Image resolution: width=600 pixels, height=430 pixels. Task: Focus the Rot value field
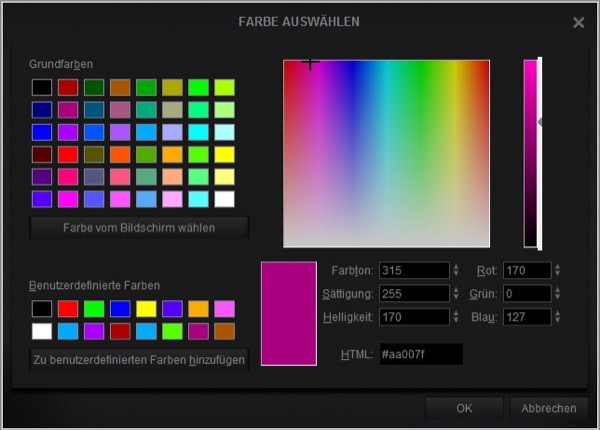pyautogui.click(x=527, y=270)
